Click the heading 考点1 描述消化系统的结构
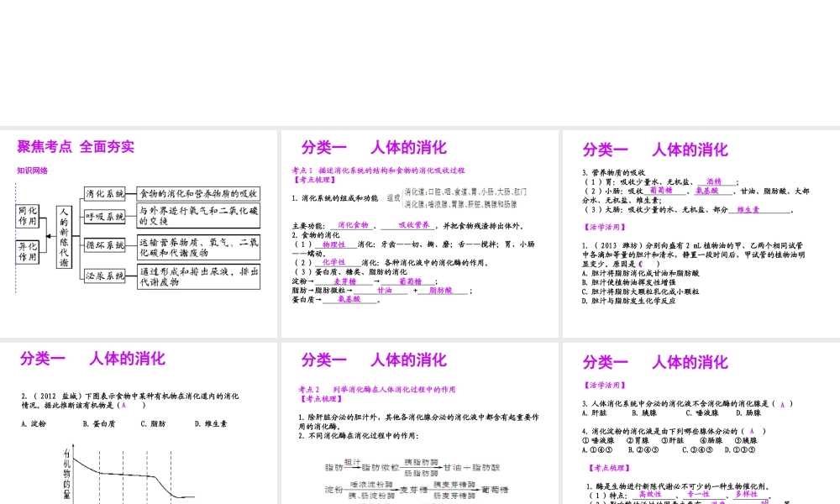This screenshot has width=840, height=504. (x=378, y=171)
